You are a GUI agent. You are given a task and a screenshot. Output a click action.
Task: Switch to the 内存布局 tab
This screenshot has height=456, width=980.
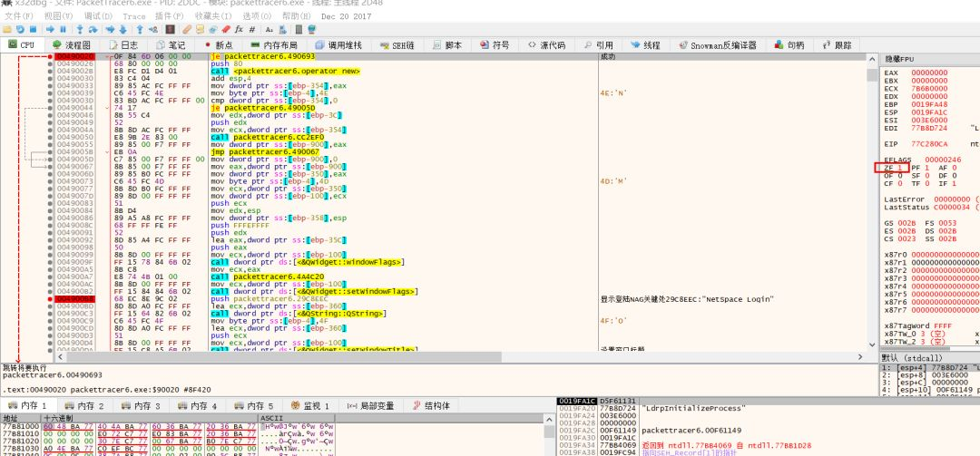click(274, 45)
